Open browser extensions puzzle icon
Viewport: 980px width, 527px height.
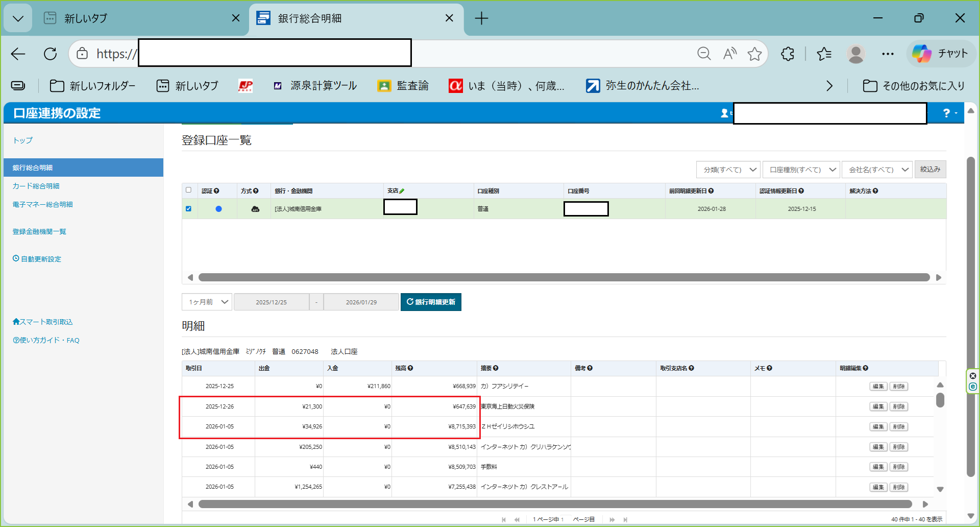pyautogui.click(x=788, y=54)
